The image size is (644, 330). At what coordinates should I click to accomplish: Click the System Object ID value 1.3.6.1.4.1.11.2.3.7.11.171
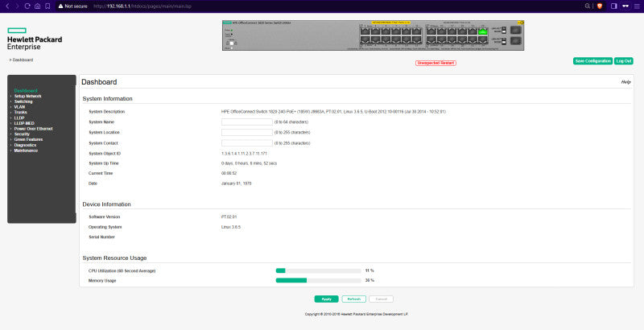click(x=244, y=154)
